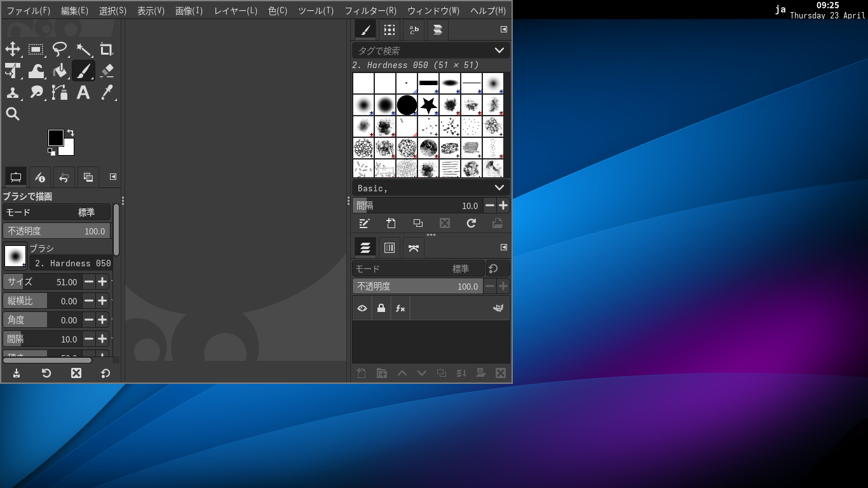Swap foreground and background colors
868x488 pixels.
pos(69,132)
